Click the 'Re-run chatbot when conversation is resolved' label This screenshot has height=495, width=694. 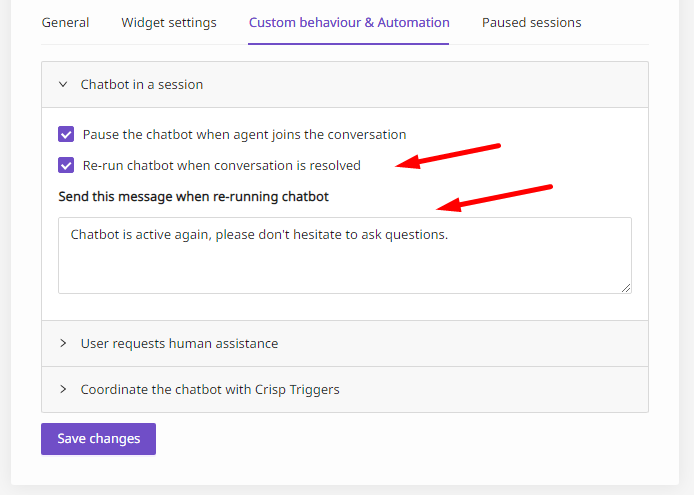pyautogui.click(x=221, y=165)
